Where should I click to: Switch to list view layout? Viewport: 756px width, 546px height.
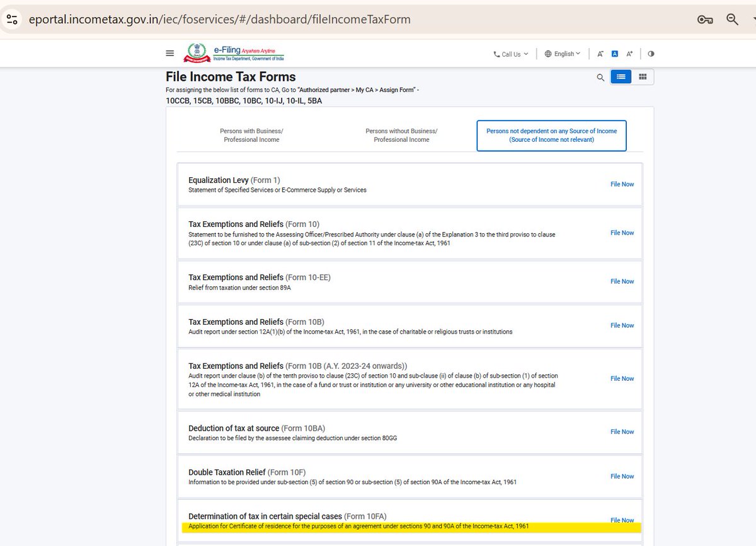pos(621,77)
